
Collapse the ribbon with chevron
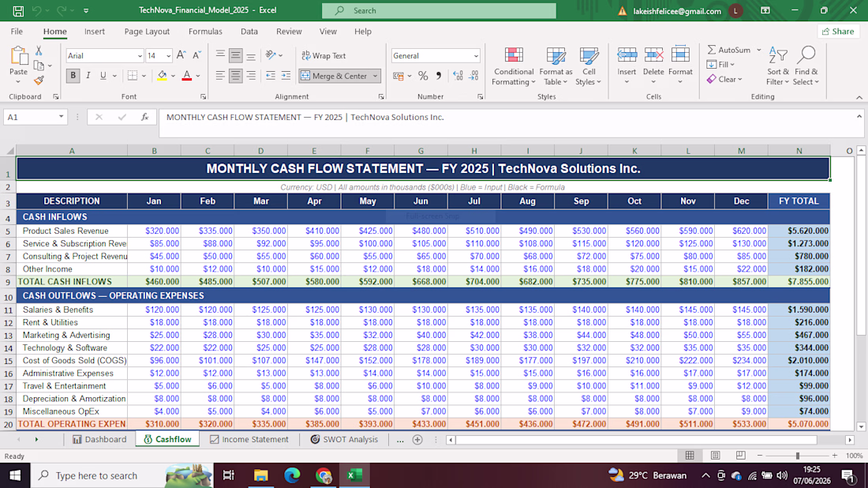pos(859,97)
